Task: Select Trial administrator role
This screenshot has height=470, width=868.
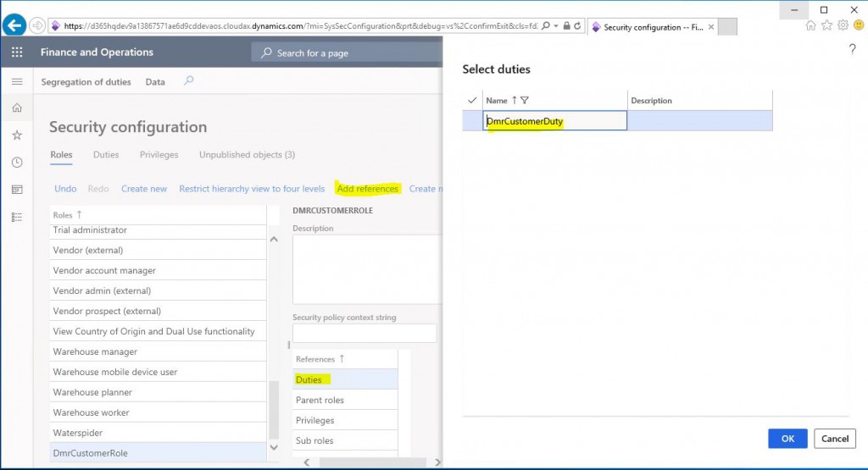Action: point(158,232)
